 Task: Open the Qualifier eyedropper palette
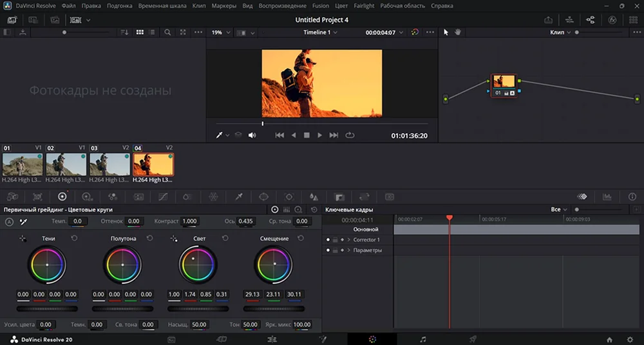click(239, 197)
